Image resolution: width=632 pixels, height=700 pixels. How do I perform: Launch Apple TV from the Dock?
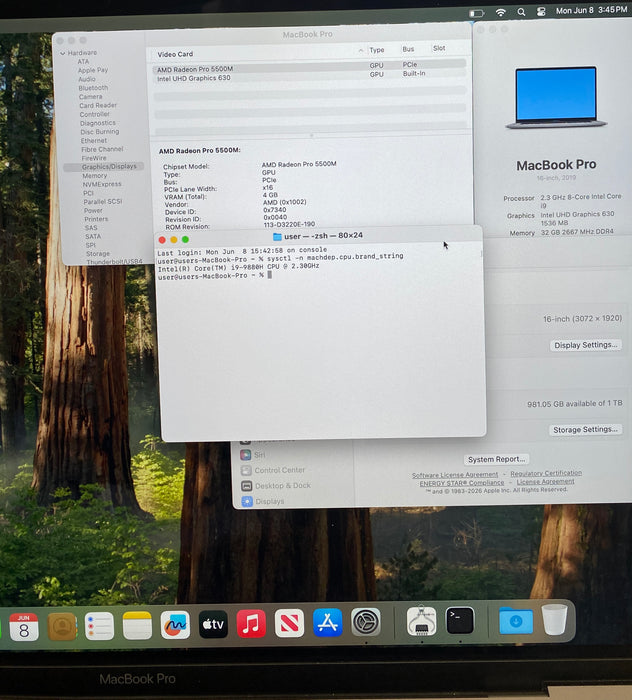[213, 624]
